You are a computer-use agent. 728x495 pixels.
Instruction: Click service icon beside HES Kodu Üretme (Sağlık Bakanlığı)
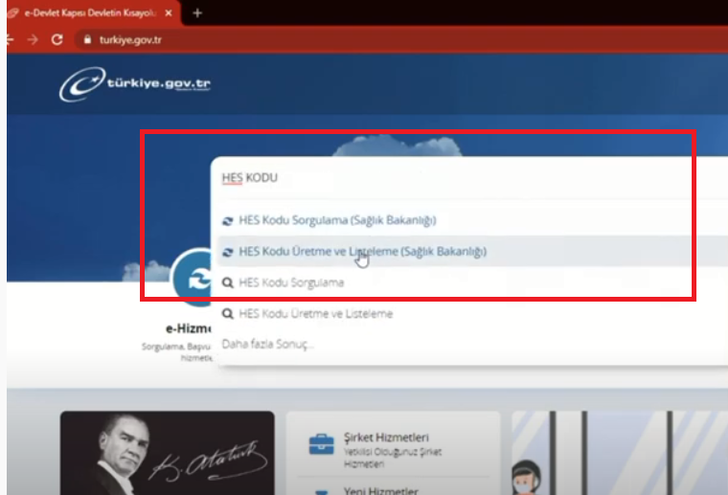pos(228,252)
